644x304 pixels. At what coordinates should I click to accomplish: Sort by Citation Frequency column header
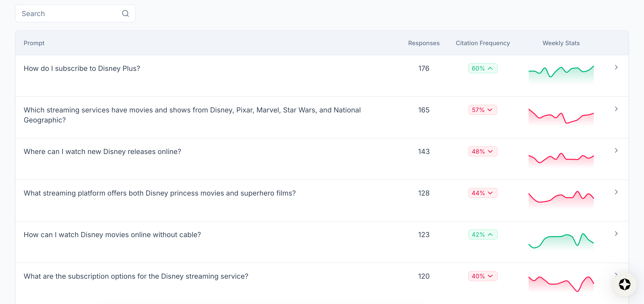point(483,43)
